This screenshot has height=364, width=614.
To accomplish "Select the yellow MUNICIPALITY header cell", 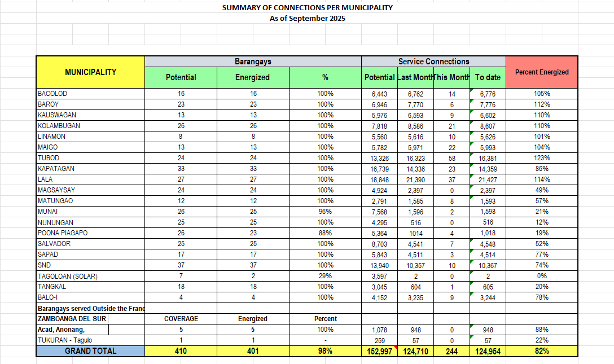I will click(x=90, y=72).
